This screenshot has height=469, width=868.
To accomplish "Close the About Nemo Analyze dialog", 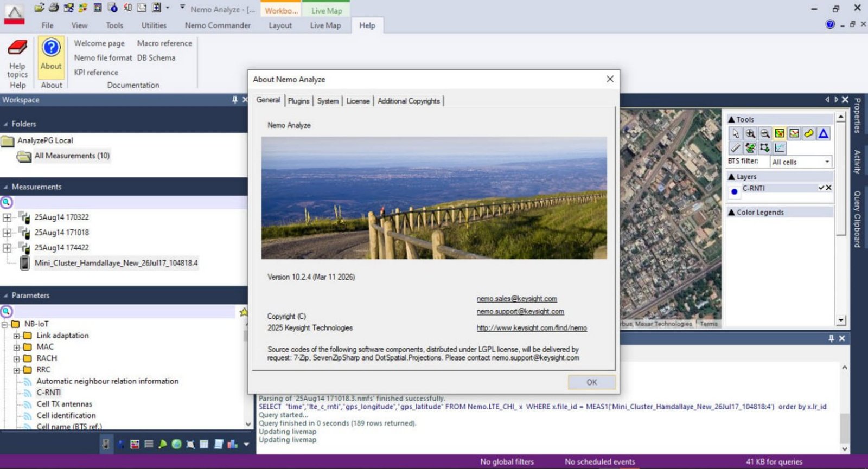I will tap(610, 79).
